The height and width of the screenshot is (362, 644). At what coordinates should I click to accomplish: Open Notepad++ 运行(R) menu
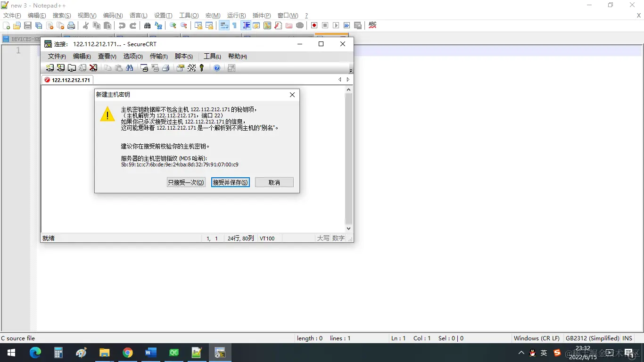[x=236, y=16]
